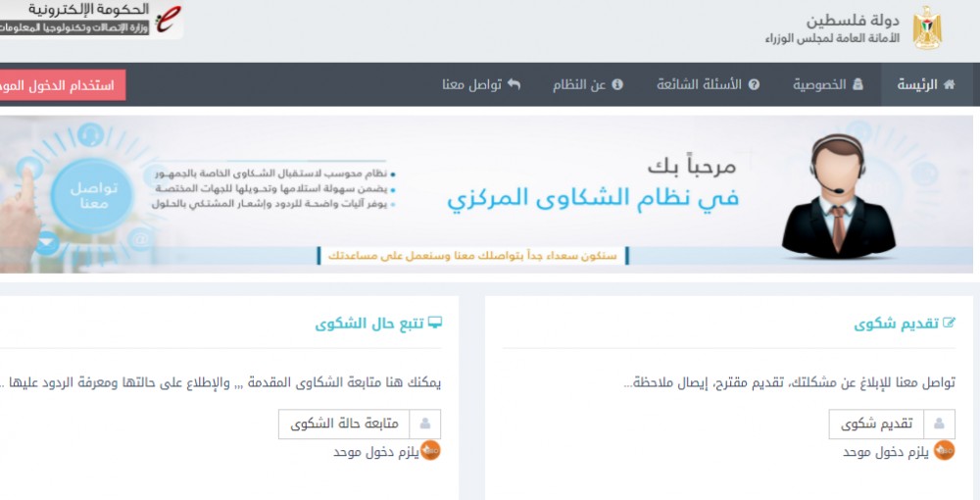Click the State of Palestine eagle emblem

[x=927, y=28]
